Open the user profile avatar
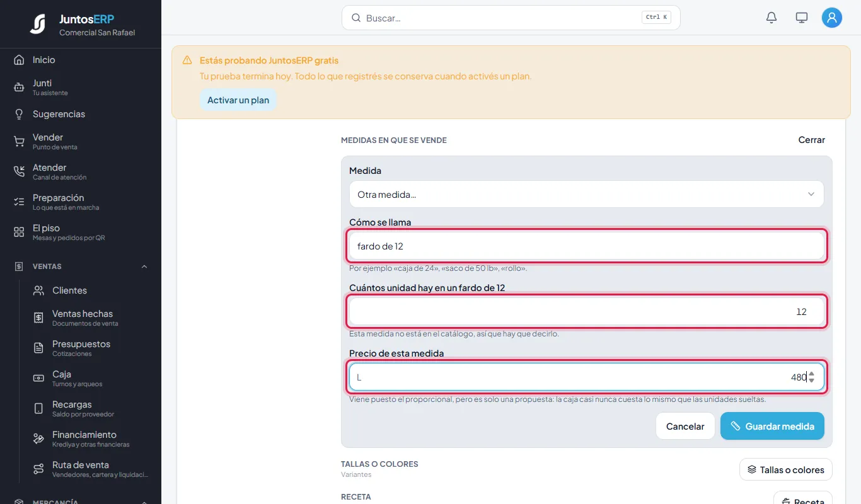Viewport: 861px width, 504px height. pyautogui.click(x=832, y=18)
